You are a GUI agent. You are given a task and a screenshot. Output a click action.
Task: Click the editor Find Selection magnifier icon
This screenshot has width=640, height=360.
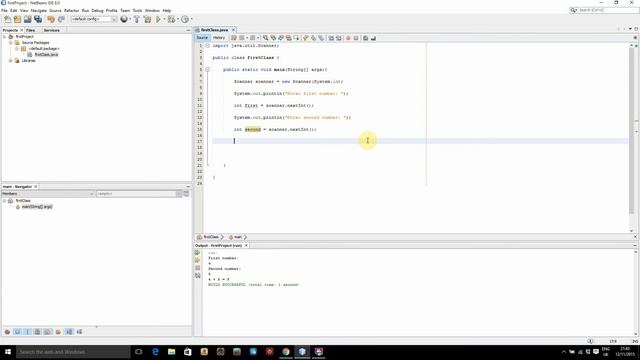pos(265,38)
